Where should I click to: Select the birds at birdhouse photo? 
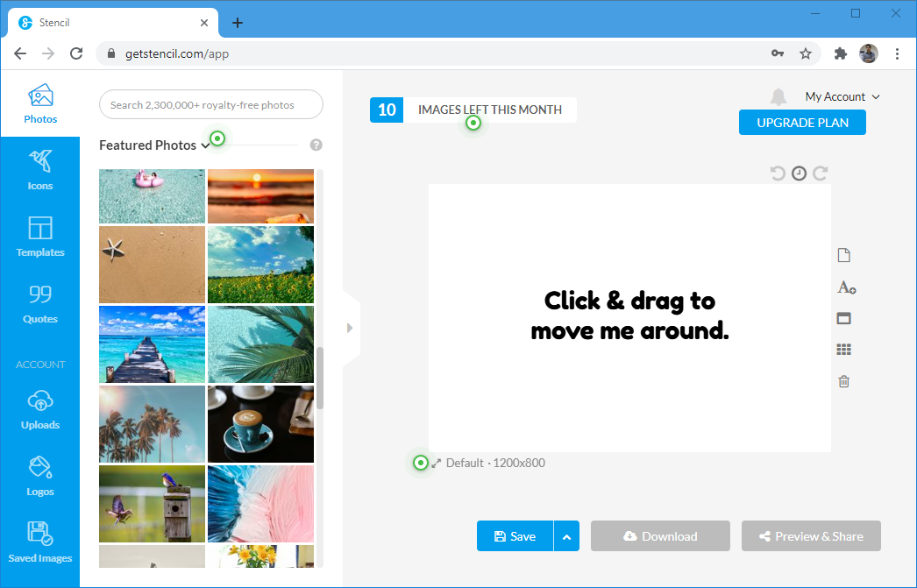pyautogui.click(x=152, y=504)
